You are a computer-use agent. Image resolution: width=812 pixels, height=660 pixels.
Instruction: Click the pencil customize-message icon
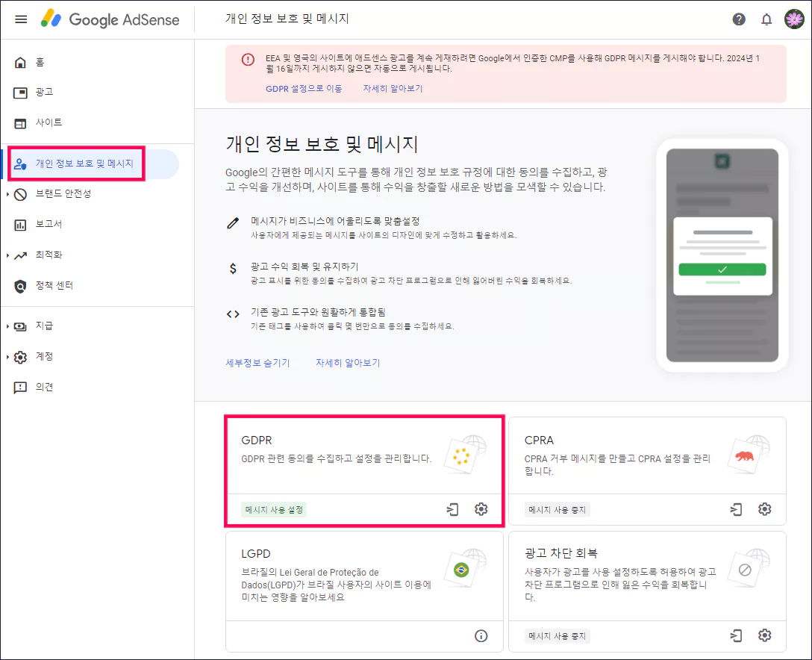click(233, 223)
